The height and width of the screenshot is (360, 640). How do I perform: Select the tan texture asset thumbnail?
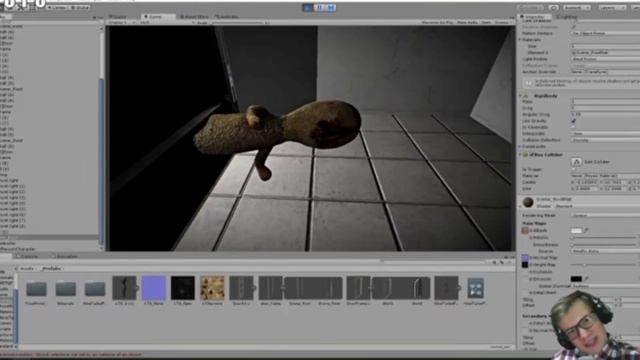(212, 288)
